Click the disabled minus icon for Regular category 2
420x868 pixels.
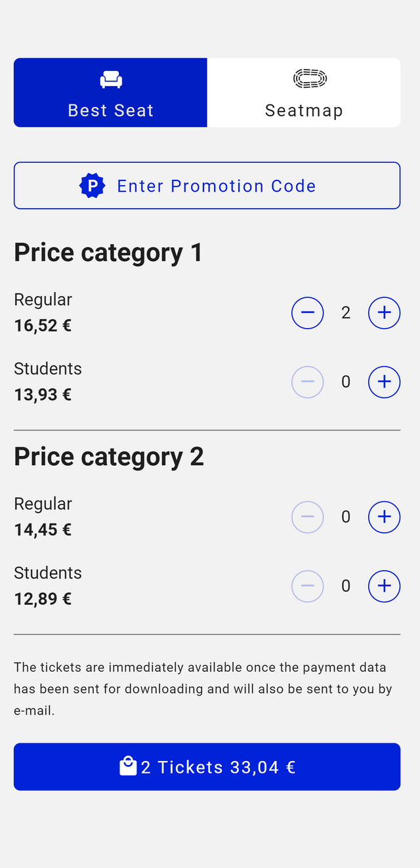pyautogui.click(x=308, y=517)
